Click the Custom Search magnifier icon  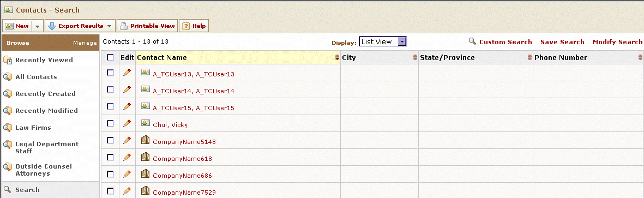tap(472, 41)
